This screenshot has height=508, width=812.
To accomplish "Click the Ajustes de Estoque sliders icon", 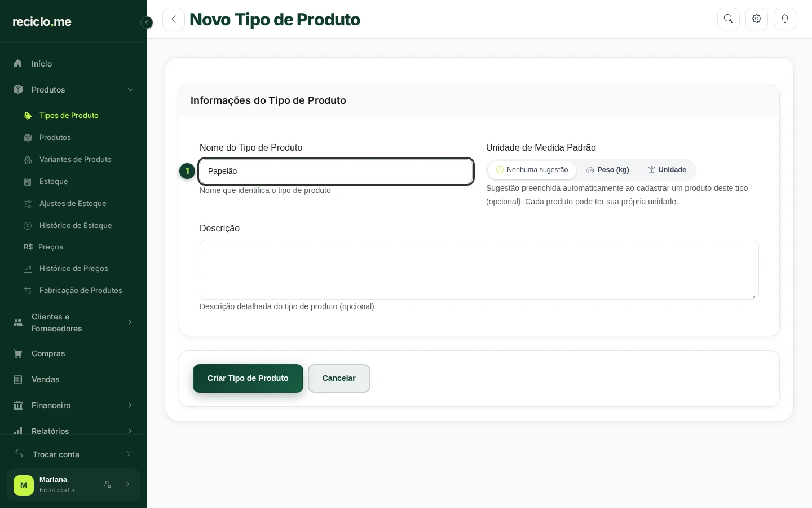I will 28,204.
